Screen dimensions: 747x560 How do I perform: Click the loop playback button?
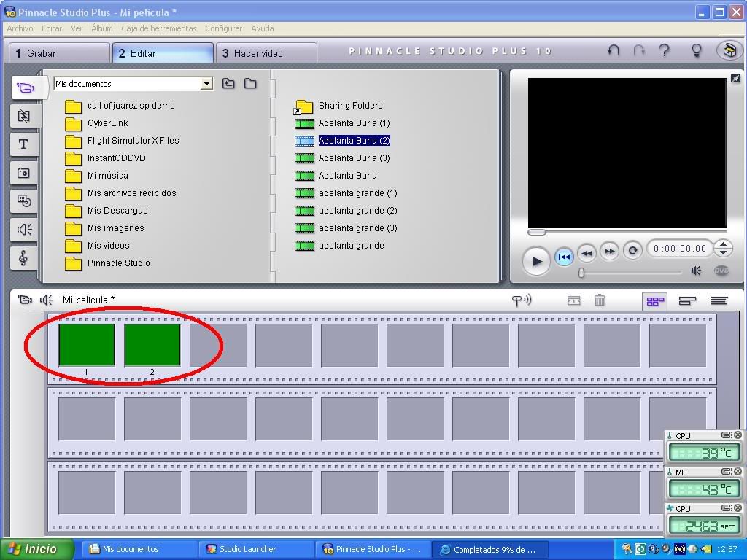pyautogui.click(x=632, y=250)
